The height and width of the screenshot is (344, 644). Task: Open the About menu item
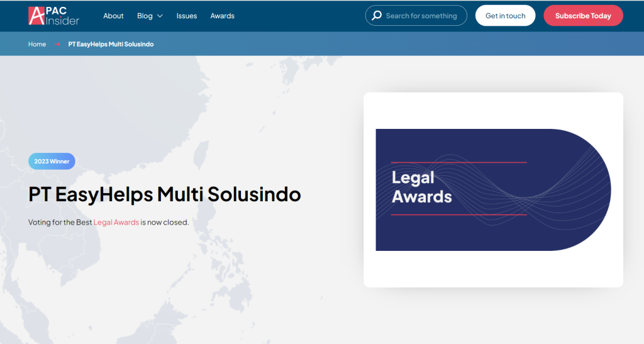[113, 16]
